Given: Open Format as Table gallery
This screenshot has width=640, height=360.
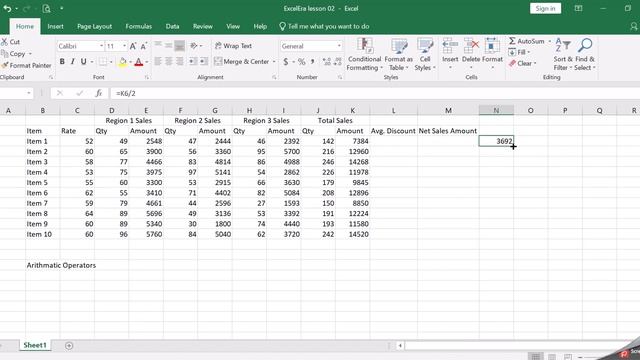Looking at the screenshot, I should point(398,55).
